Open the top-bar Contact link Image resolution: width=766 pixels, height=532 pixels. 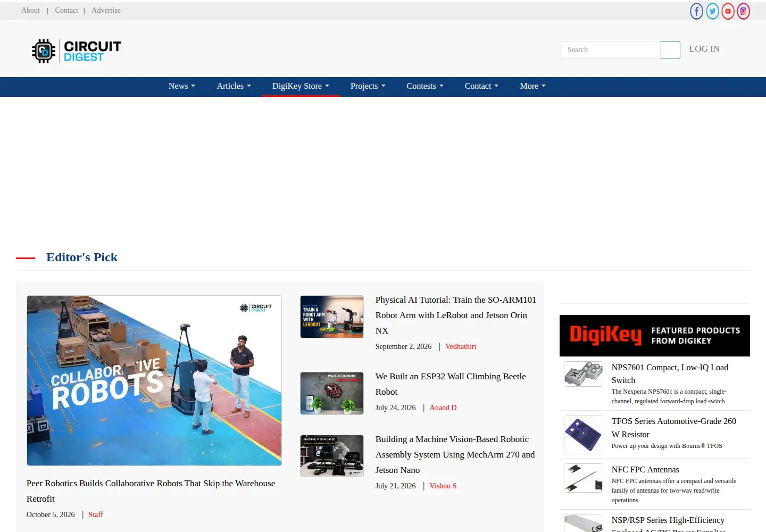pos(66,11)
